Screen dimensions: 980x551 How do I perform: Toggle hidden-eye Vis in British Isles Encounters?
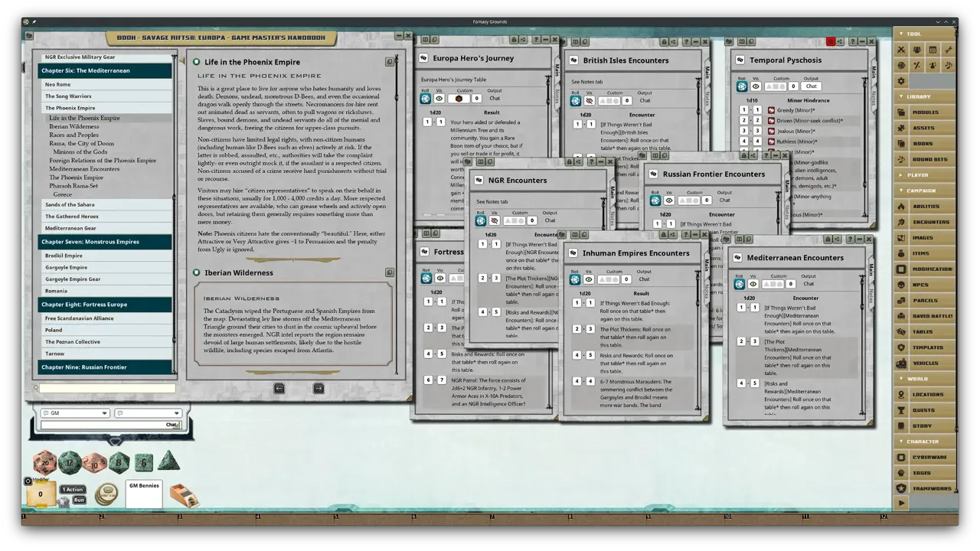coord(590,100)
